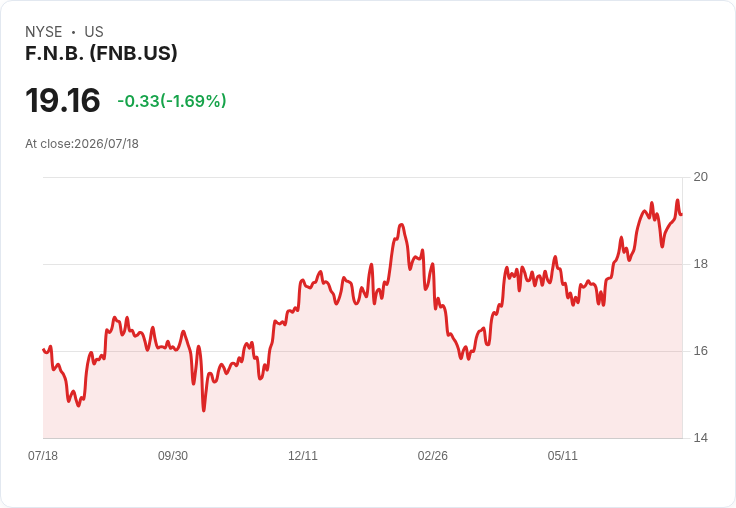The image size is (736, 508).
Task: Select the starting point of the price line
Action: 44,349
